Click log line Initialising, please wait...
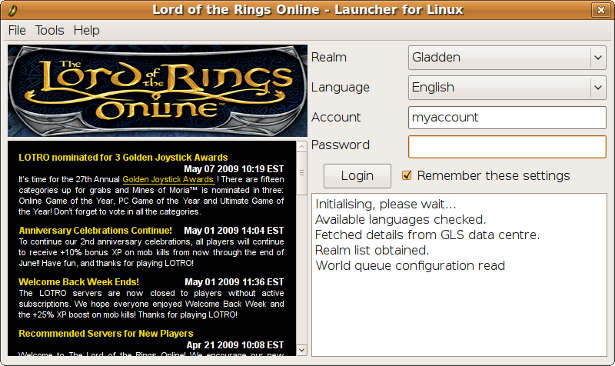 tap(386, 204)
